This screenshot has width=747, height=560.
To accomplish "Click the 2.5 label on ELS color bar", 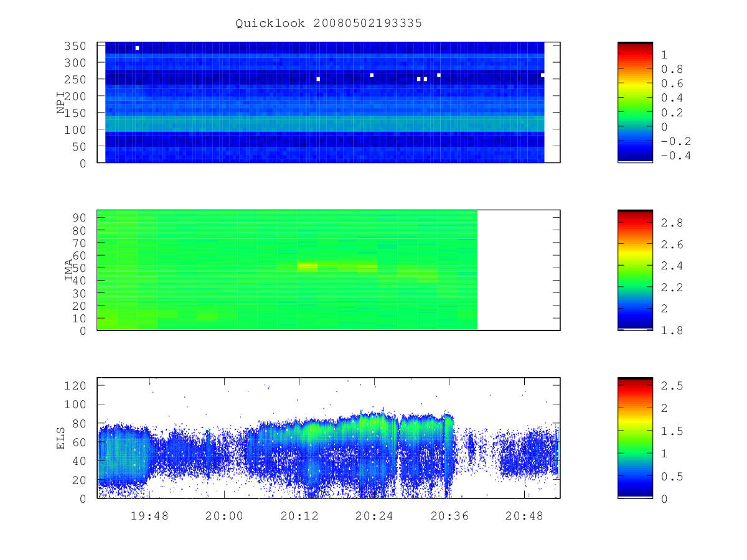I will click(x=672, y=386).
